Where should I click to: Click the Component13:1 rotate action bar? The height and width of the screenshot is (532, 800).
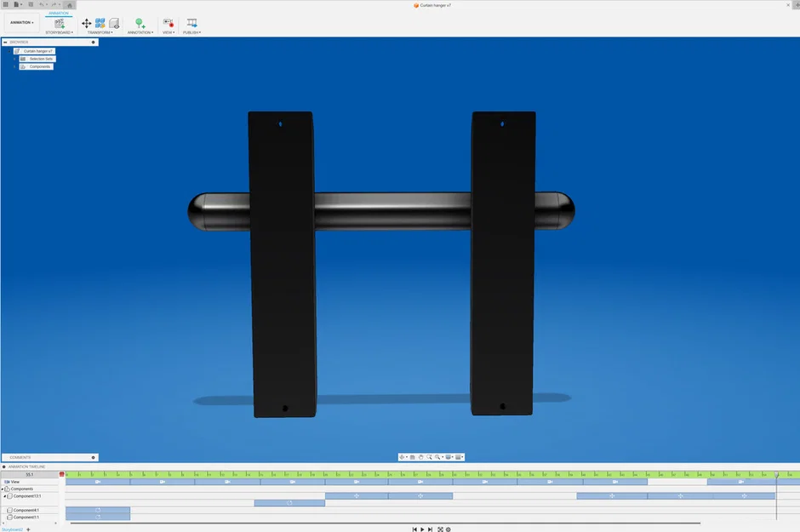(289, 503)
